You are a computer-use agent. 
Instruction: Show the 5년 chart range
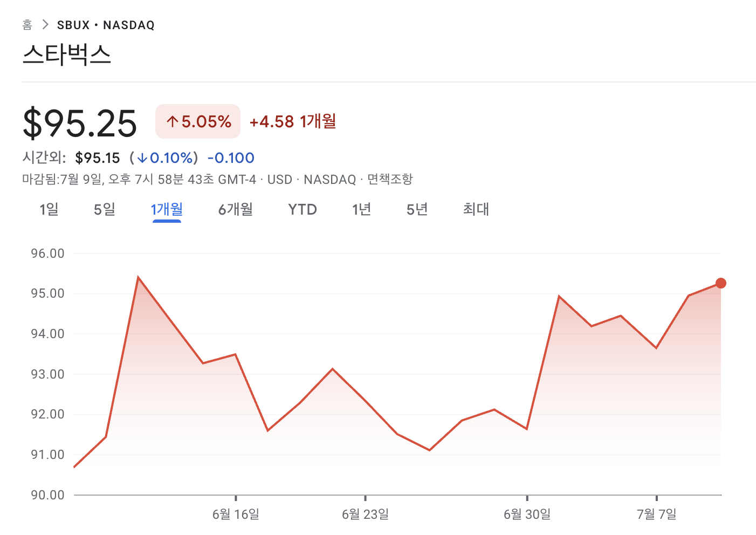tap(417, 209)
